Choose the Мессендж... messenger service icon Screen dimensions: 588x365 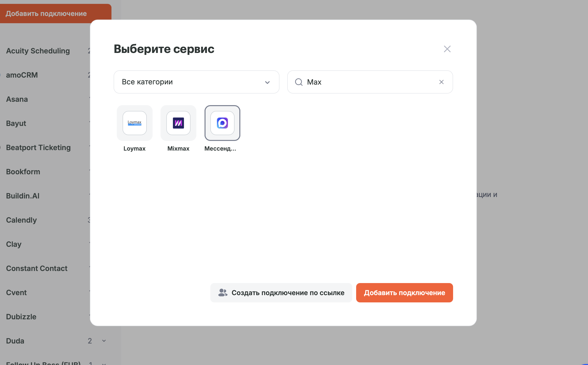tap(222, 123)
